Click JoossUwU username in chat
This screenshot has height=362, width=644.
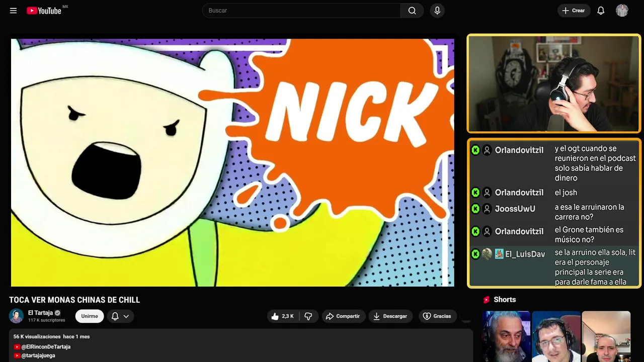coord(515,209)
